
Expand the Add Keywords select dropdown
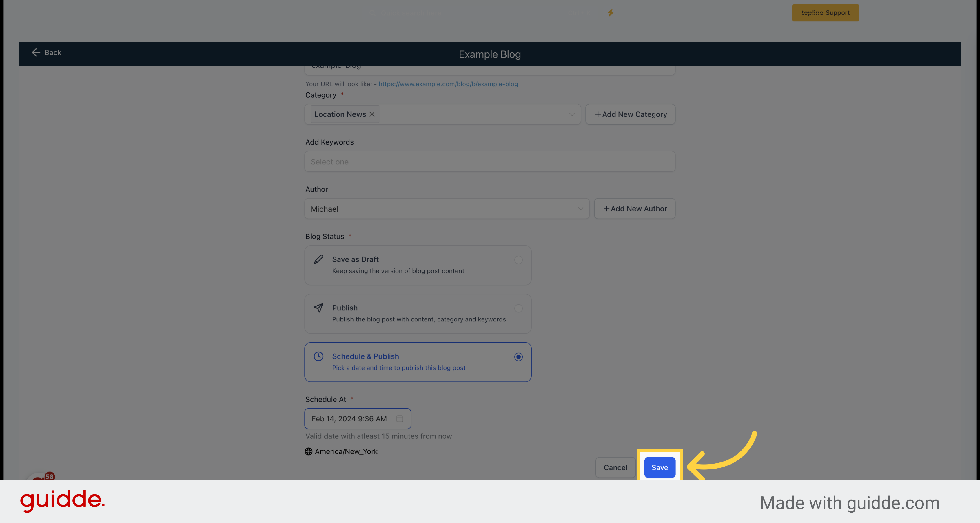coord(490,161)
